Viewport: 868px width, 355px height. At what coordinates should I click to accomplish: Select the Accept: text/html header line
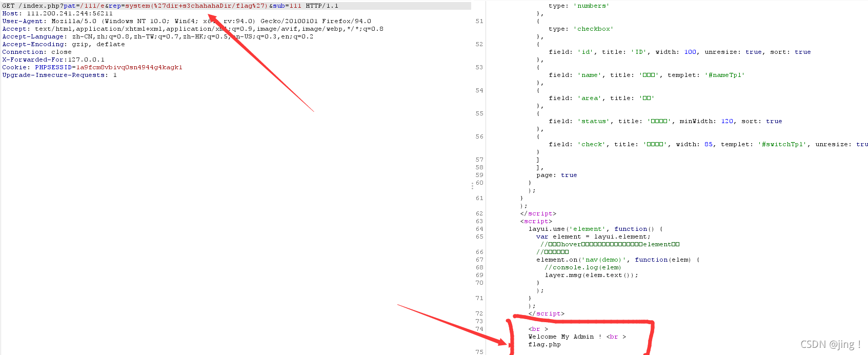(x=193, y=29)
